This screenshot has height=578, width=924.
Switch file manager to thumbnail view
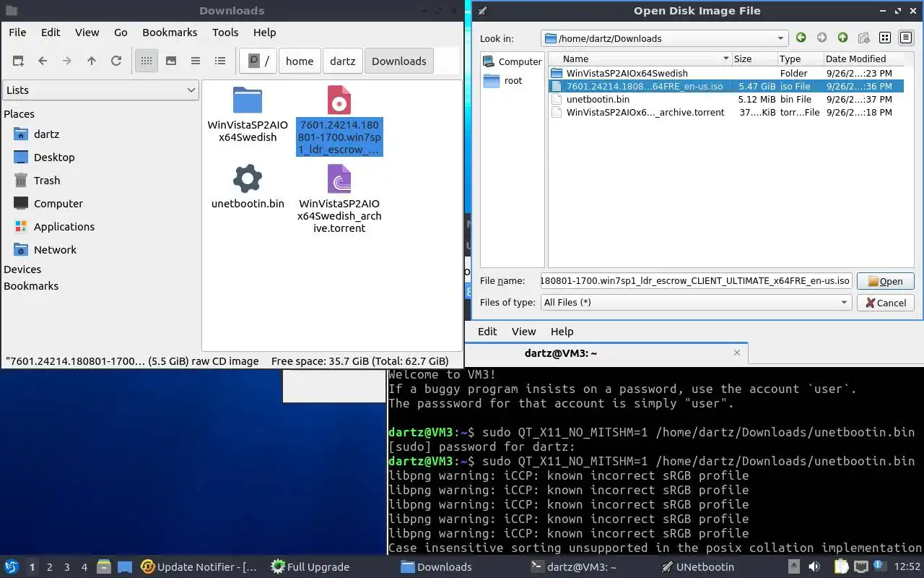tap(171, 61)
